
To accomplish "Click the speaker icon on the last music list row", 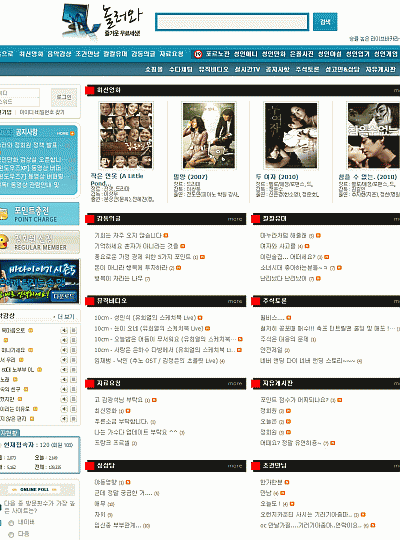I will click(x=64, y=419).
